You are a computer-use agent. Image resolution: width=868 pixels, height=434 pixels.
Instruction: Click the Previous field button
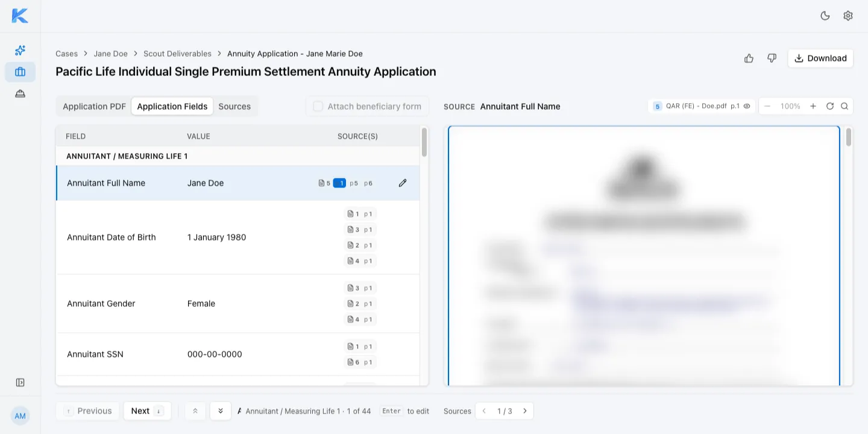pos(88,411)
